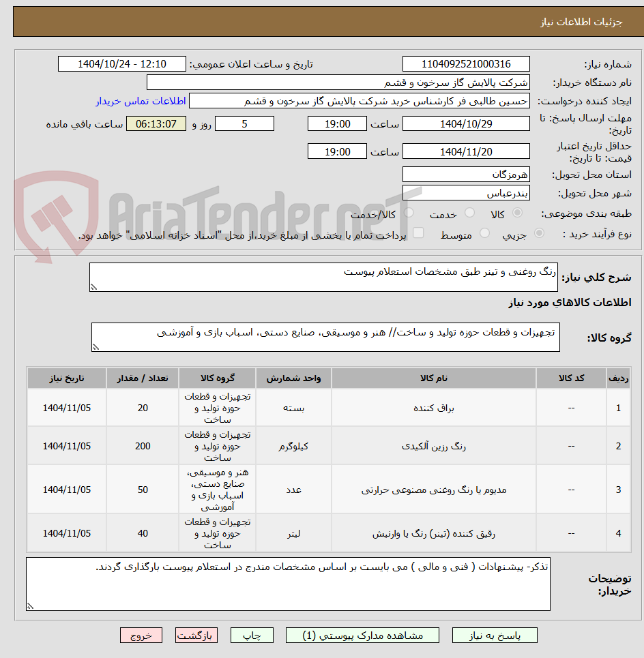Select the متوسط purchase type radio
644x658 pixels.
pos(484,233)
